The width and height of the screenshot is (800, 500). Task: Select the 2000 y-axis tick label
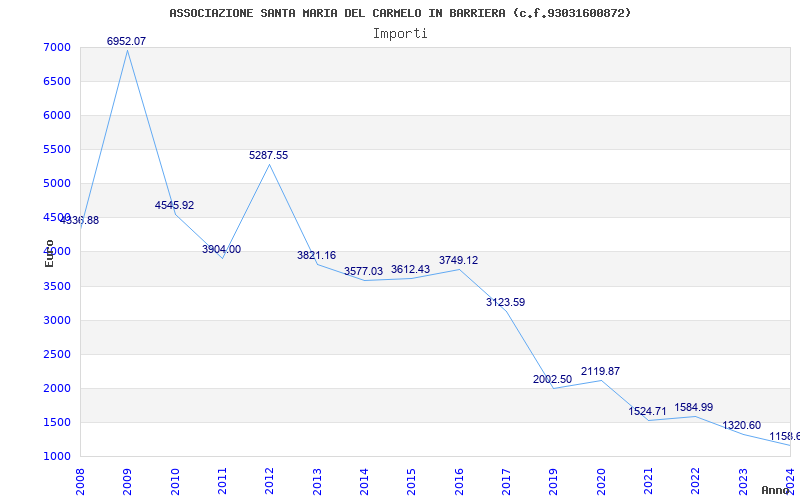click(56, 388)
